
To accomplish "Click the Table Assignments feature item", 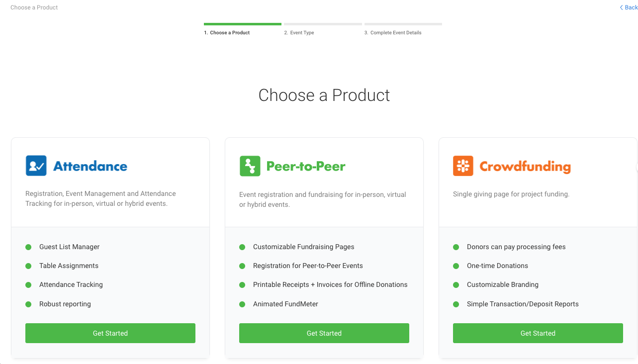I will (x=69, y=266).
